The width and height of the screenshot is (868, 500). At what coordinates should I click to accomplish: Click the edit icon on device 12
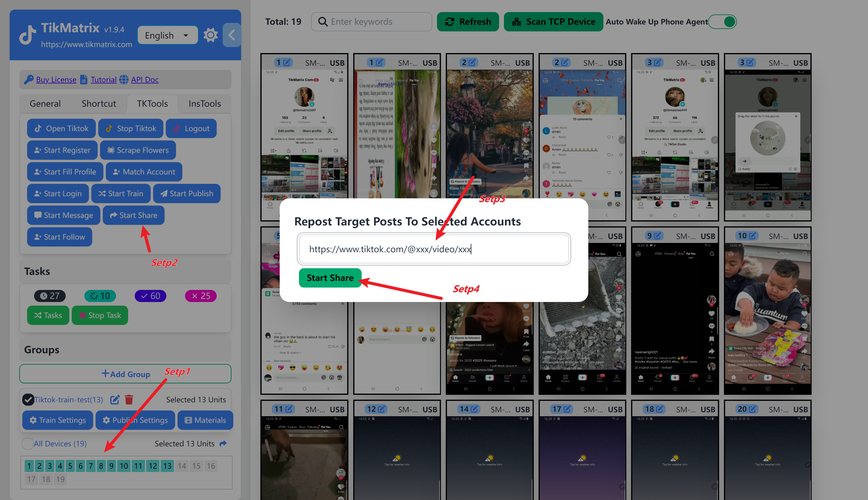click(382, 409)
